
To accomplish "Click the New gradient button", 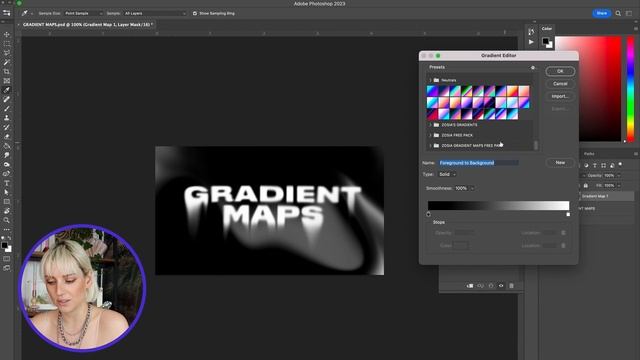I will coord(560,162).
